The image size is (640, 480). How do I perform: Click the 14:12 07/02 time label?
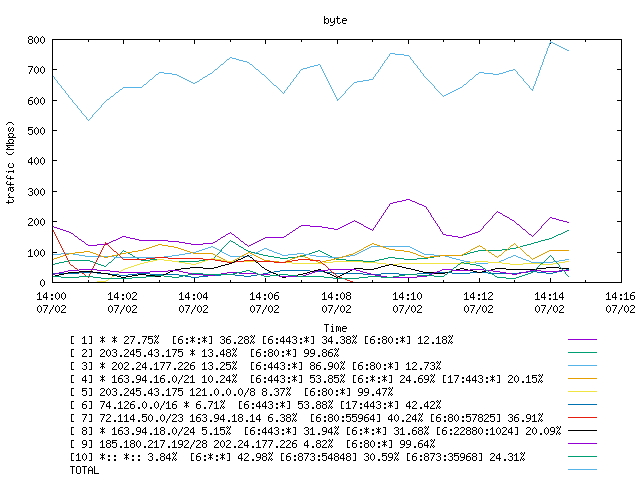click(x=478, y=302)
